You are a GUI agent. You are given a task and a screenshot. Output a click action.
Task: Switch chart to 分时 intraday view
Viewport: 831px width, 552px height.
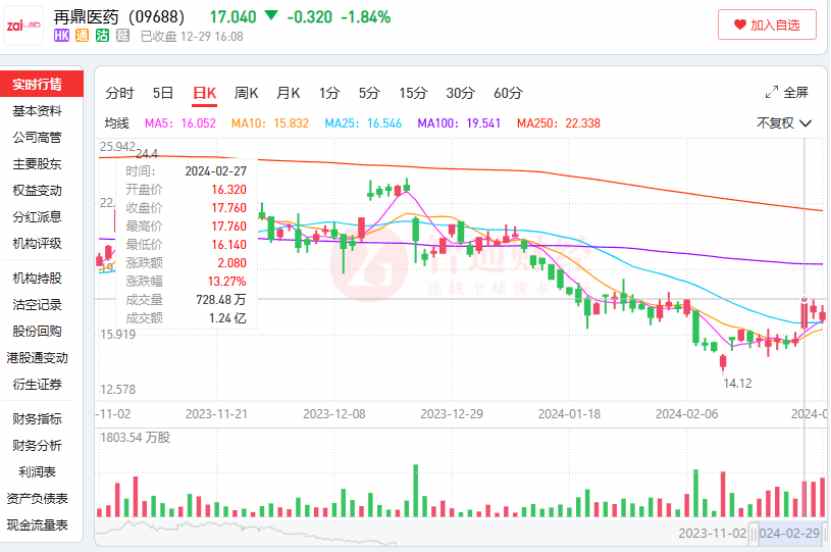pyautogui.click(x=119, y=93)
